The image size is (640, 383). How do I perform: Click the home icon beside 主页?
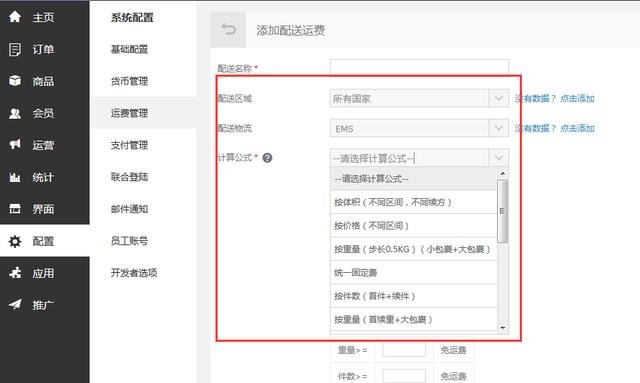(x=15, y=17)
